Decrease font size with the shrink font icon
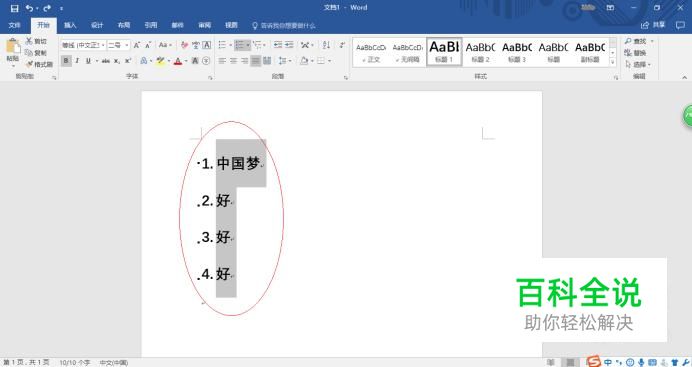The image size is (692, 367). [x=148, y=45]
